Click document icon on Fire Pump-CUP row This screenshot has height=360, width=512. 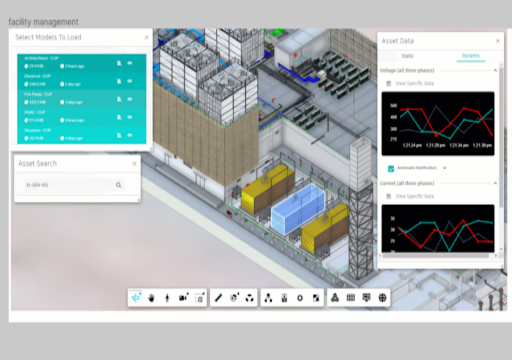[x=119, y=99]
